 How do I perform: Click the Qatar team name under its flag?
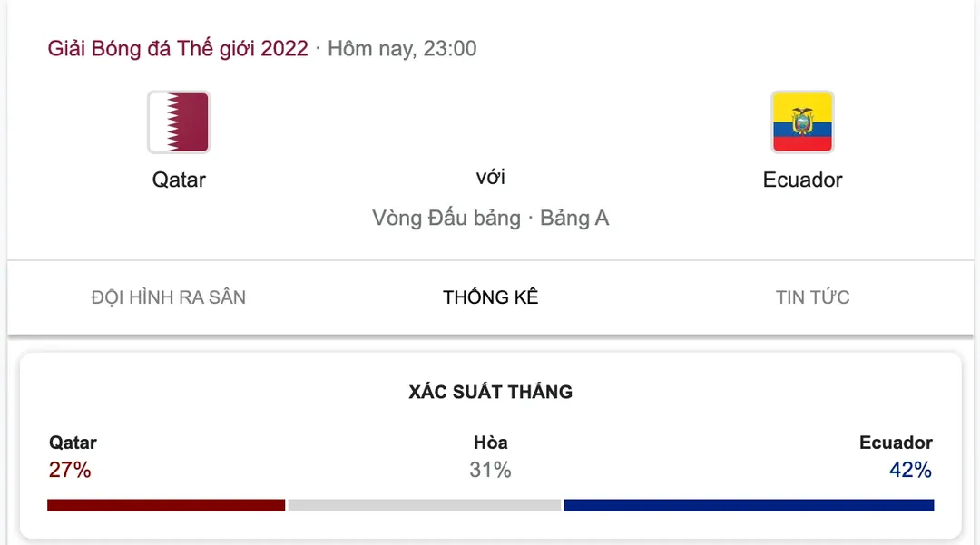click(179, 180)
